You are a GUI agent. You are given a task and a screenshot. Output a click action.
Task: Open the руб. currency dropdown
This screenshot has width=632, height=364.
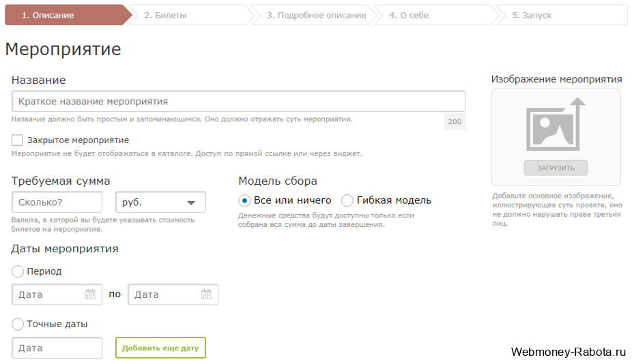[x=161, y=202]
